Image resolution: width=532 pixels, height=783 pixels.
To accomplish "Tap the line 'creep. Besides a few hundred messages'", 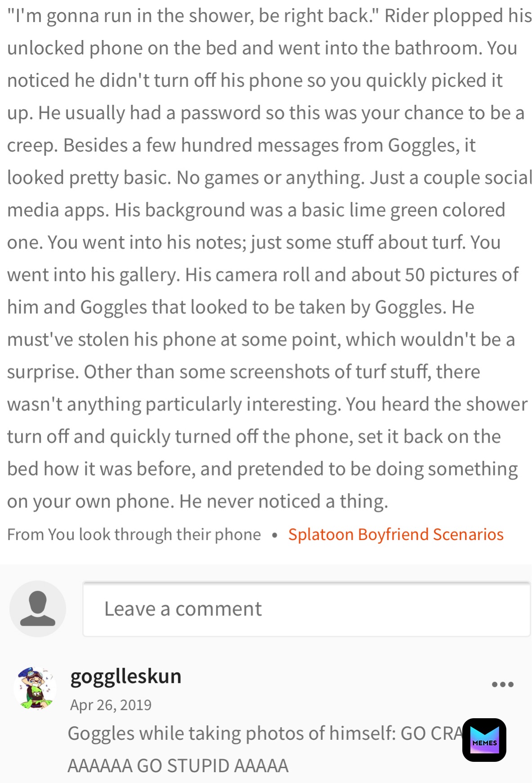I will point(241,145).
